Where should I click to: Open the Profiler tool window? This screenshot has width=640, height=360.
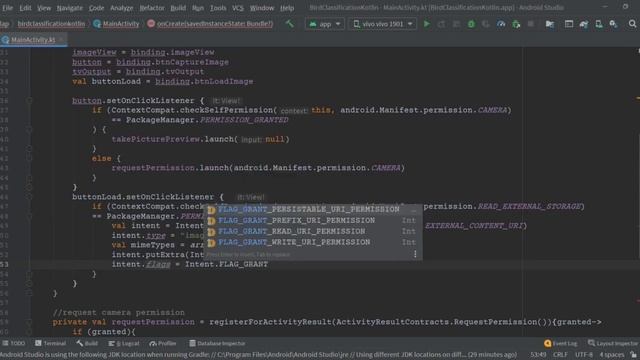[162, 343]
